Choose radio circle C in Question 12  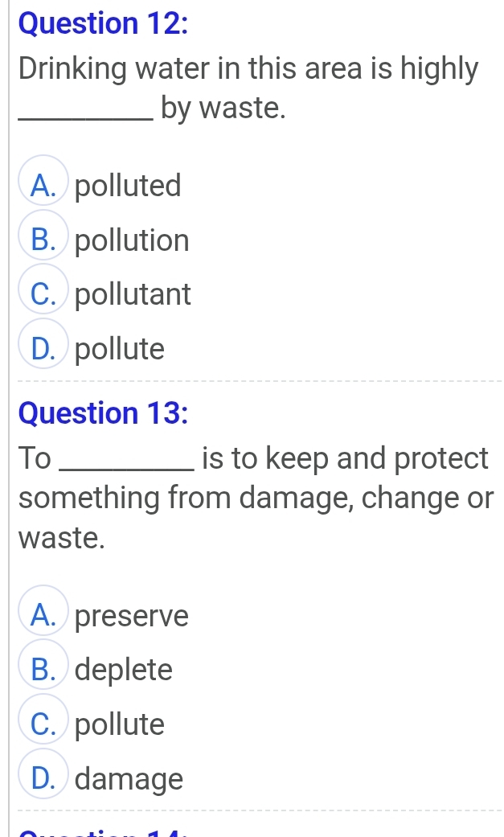(x=44, y=295)
